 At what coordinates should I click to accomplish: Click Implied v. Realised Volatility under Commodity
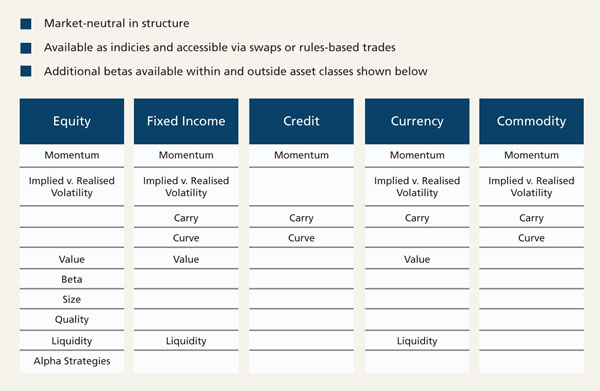coord(532,186)
